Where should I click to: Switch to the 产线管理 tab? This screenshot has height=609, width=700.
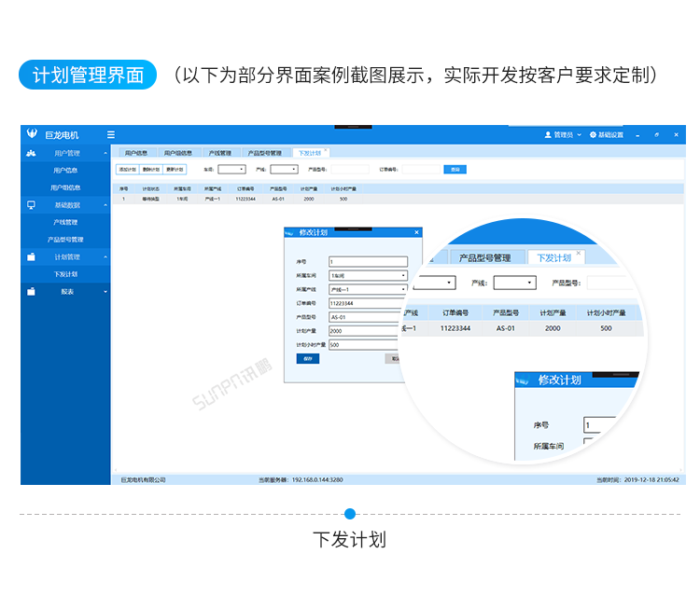click(219, 152)
